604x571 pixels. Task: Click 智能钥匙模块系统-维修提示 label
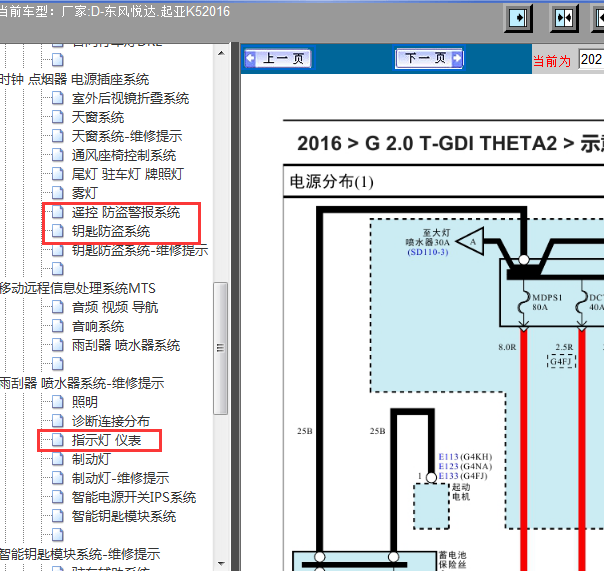(x=80, y=554)
